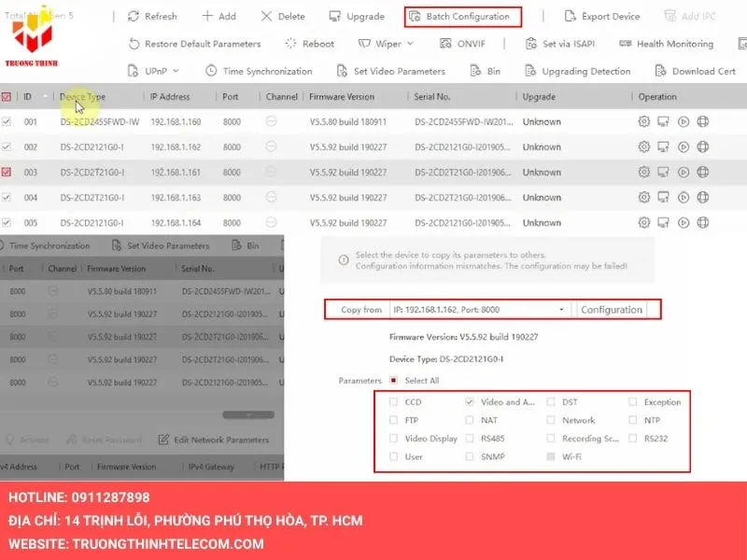The width and height of the screenshot is (747, 560).
Task: Check the Network parameter checkbox
Action: click(551, 420)
